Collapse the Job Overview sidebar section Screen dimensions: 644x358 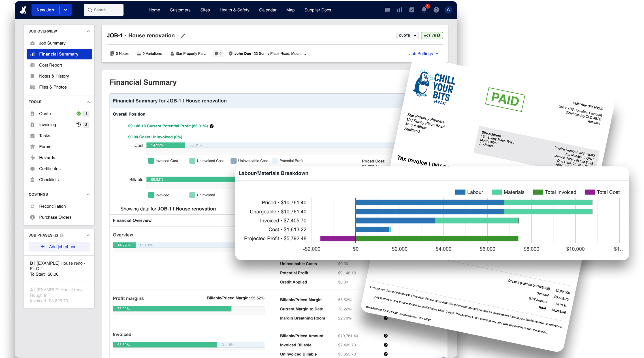click(x=88, y=31)
